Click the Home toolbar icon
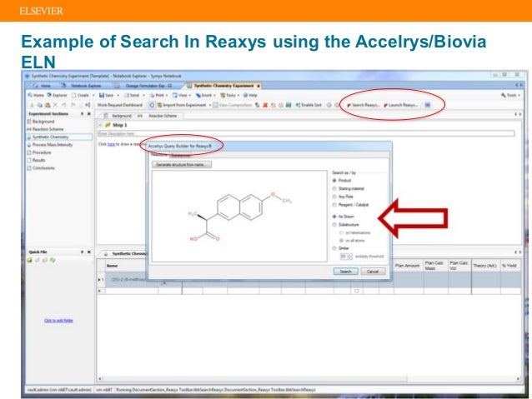This screenshot has height=399, width=532. [x=36, y=95]
